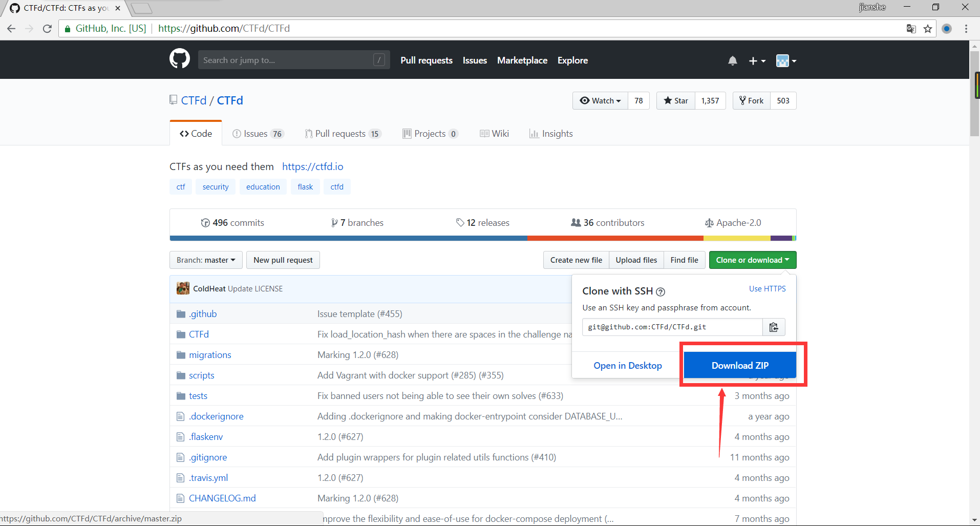Screen dimensions: 980x526
Task: Click the SSH clone URL field
Action: click(672, 327)
